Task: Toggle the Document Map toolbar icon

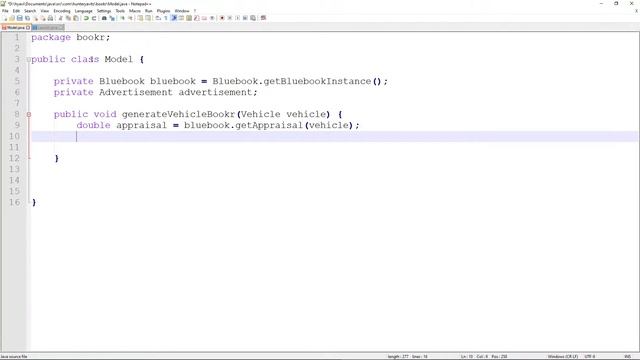Action: click(189, 18)
